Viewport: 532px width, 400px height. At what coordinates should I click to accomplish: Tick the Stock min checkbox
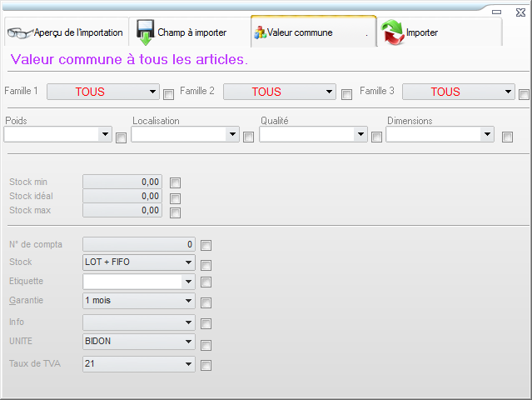(175, 182)
